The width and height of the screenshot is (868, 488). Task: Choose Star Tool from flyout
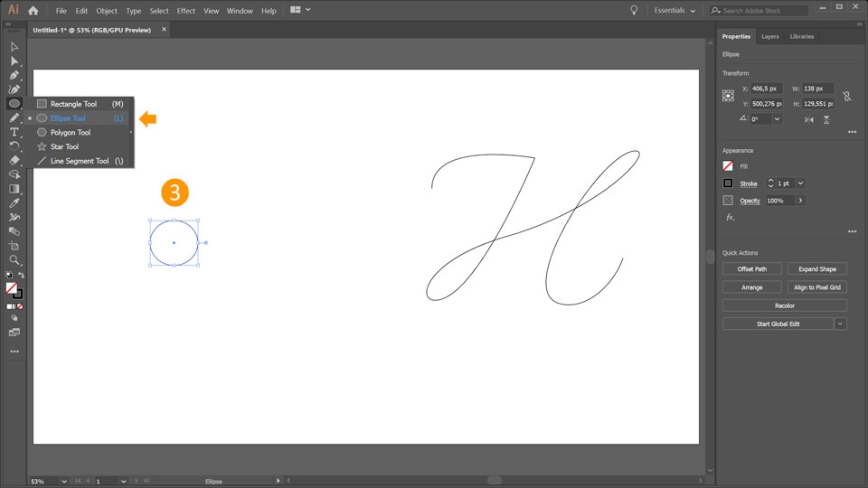tap(80, 146)
